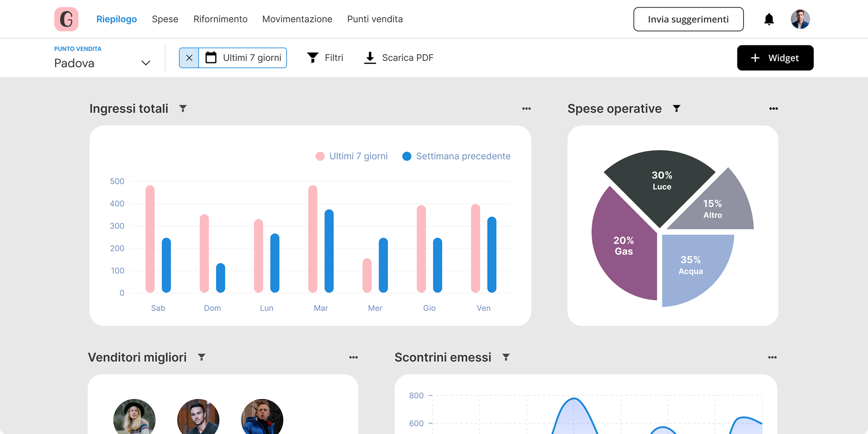This screenshot has height=434, width=868.
Task: Switch to the Spese tab
Action: (165, 19)
